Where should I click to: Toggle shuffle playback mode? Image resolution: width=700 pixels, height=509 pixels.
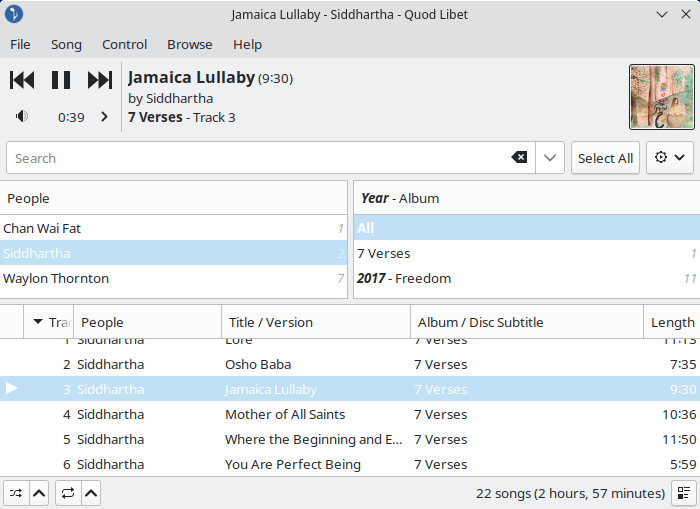click(x=16, y=493)
